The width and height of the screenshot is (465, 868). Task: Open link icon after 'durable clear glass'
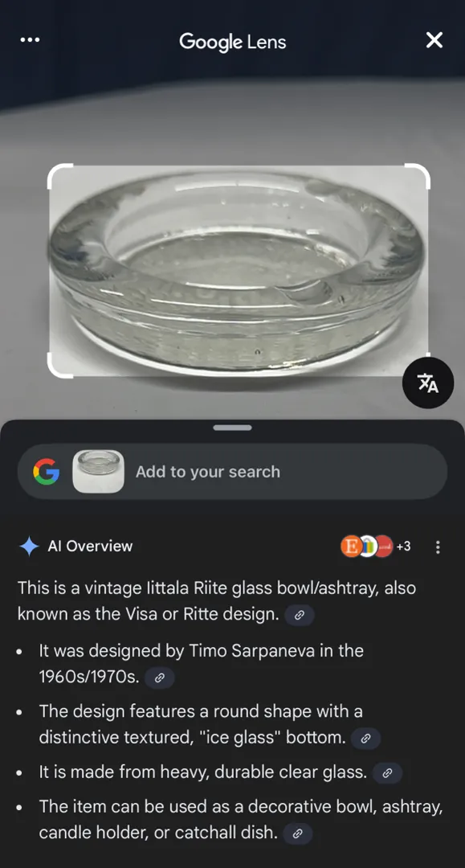click(387, 773)
